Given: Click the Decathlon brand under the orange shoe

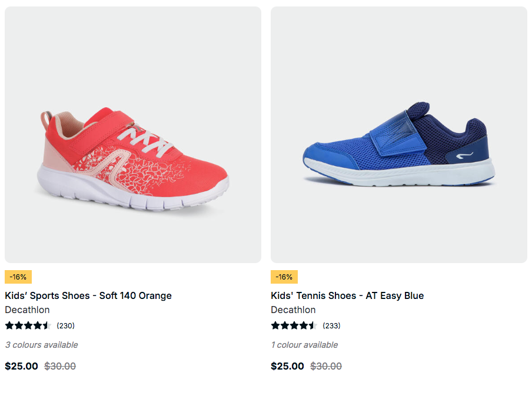Looking at the screenshot, I should click(x=27, y=310).
